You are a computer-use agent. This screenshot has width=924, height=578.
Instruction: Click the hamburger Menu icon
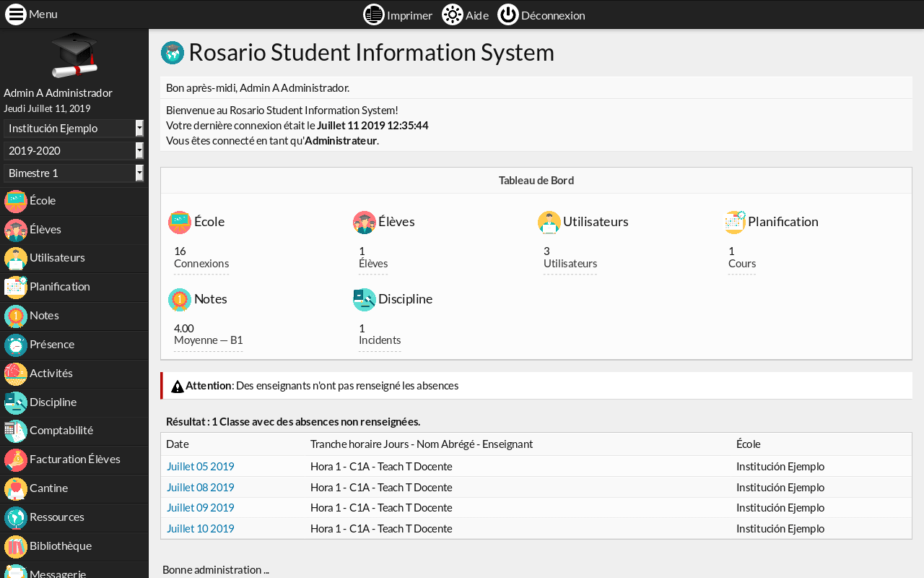click(x=16, y=14)
